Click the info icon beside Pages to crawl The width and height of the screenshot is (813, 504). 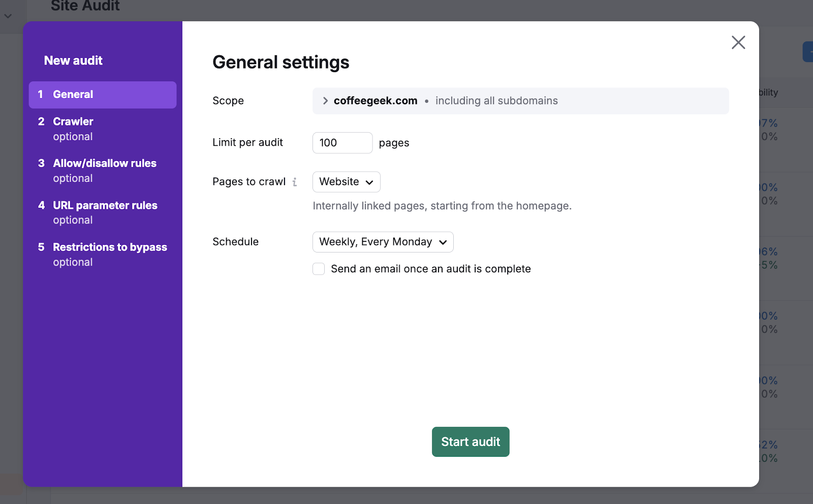[x=295, y=182]
